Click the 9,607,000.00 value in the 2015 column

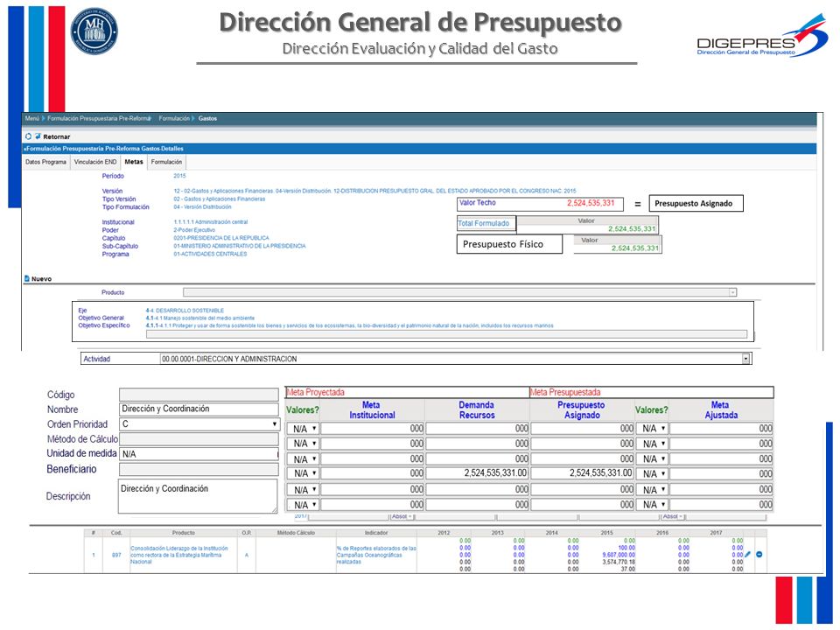coord(619,555)
